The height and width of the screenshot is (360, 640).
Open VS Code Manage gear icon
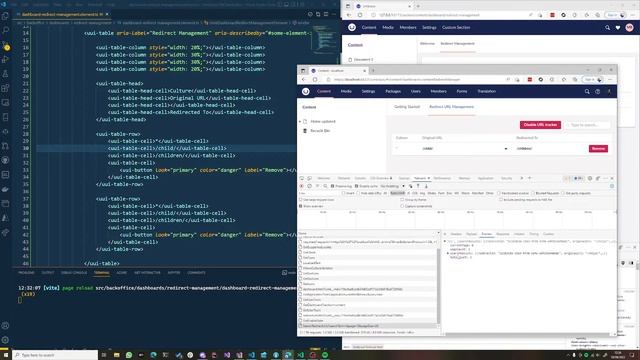(5, 340)
